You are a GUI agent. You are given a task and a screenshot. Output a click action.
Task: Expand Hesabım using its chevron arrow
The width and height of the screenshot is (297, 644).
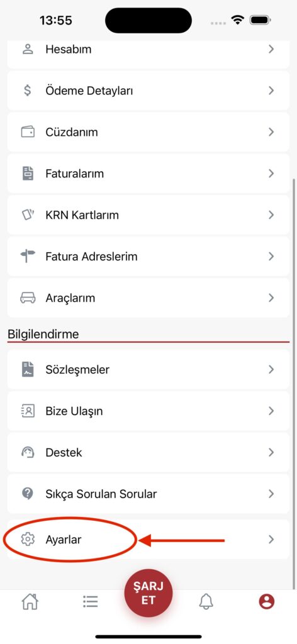point(271,49)
